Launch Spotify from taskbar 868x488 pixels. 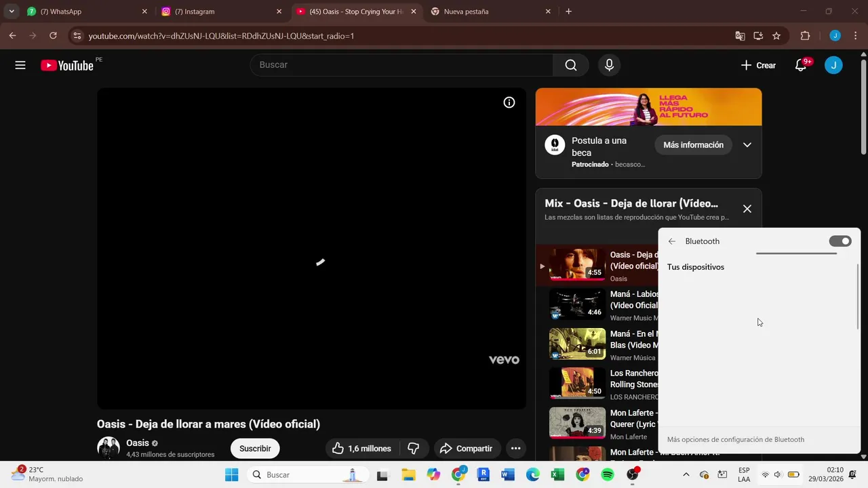click(x=608, y=474)
